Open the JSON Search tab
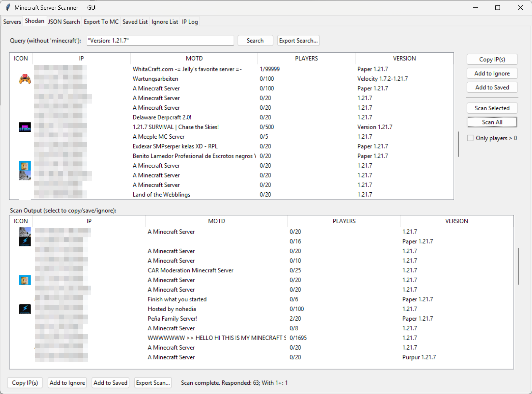 point(64,22)
